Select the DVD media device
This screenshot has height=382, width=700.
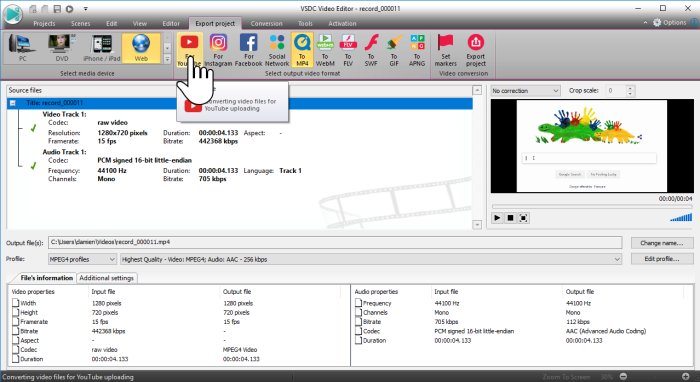click(62, 48)
